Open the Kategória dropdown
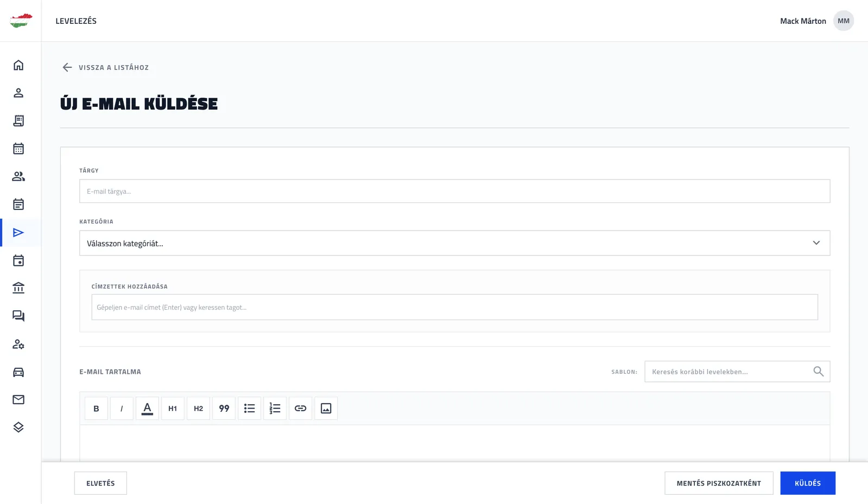Viewport: 868px width, 504px height. (x=454, y=243)
